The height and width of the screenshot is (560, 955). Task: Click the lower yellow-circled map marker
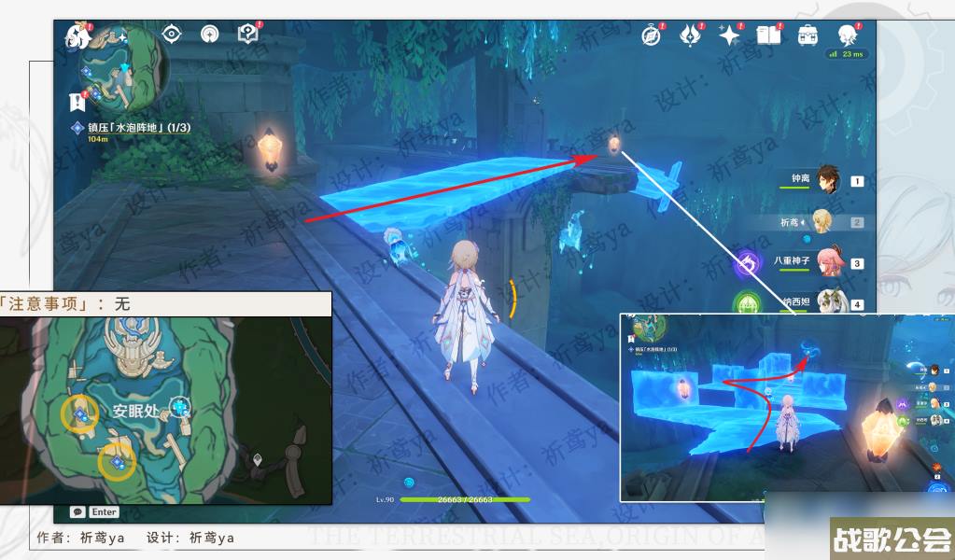point(117,460)
